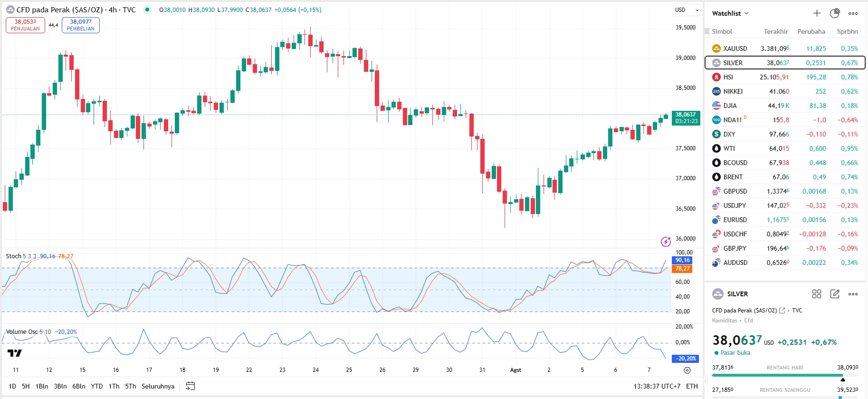This screenshot has width=868, height=399.
Task: Click the go-to-date calendar icon
Action: click(190, 386)
